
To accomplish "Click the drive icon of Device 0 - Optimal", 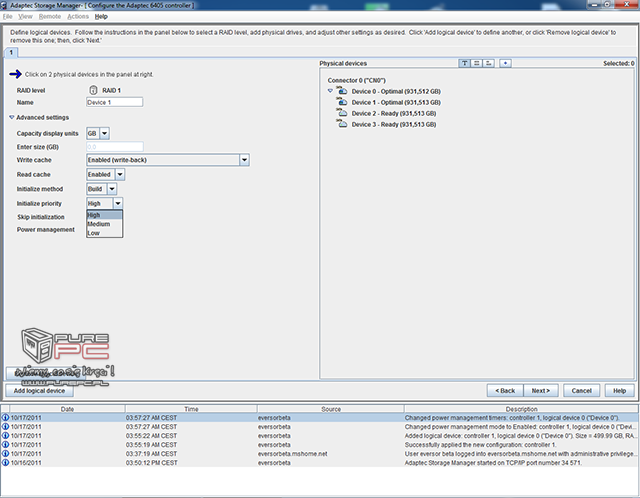I will 342,91.
